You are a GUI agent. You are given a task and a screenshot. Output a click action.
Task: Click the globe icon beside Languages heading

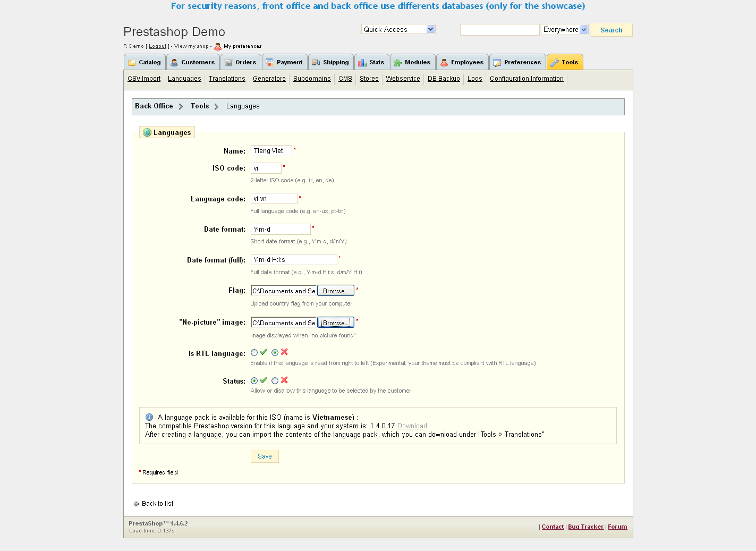click(147, 132)
